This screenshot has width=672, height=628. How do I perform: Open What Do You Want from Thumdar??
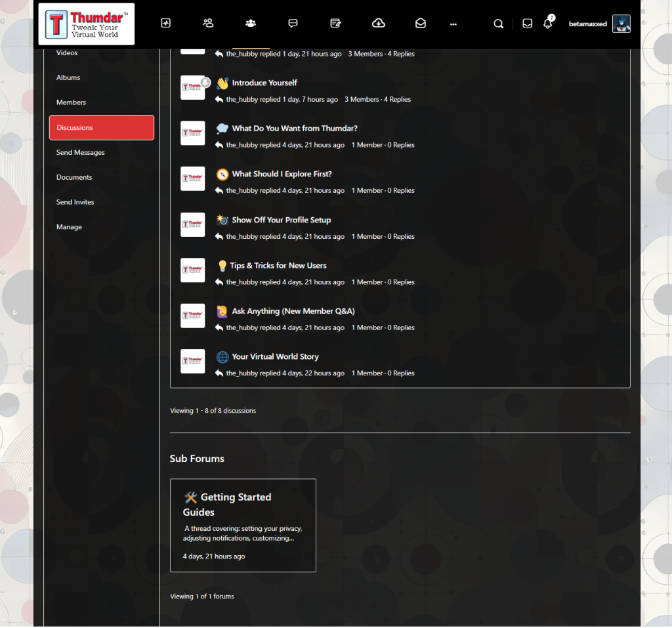295,129
